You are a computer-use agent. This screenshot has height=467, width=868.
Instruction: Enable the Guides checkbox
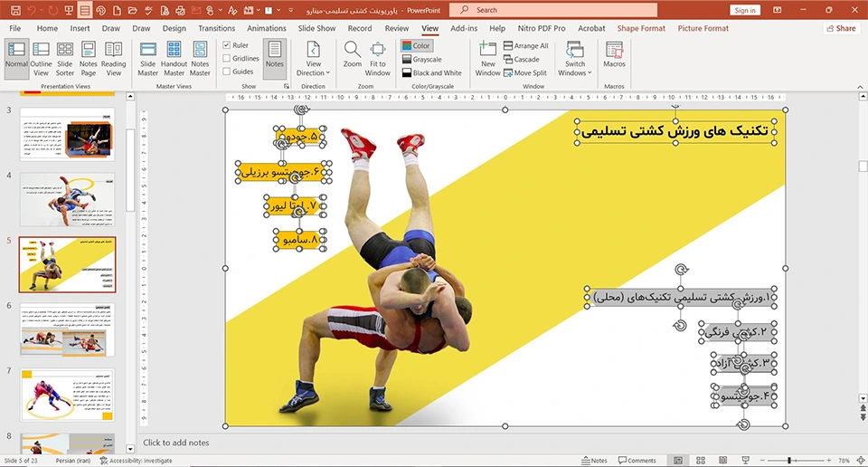pos(226,71)
